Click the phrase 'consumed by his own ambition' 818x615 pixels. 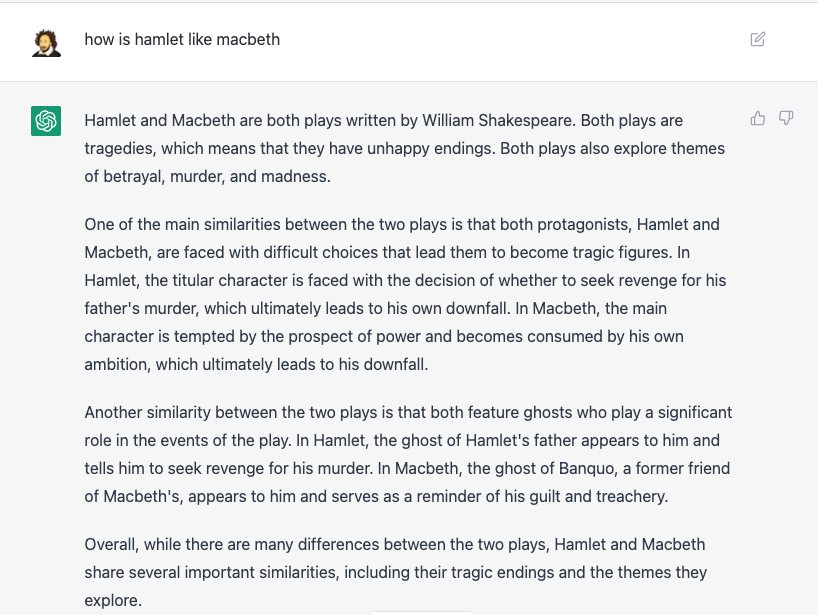click(x=384, y=350)
